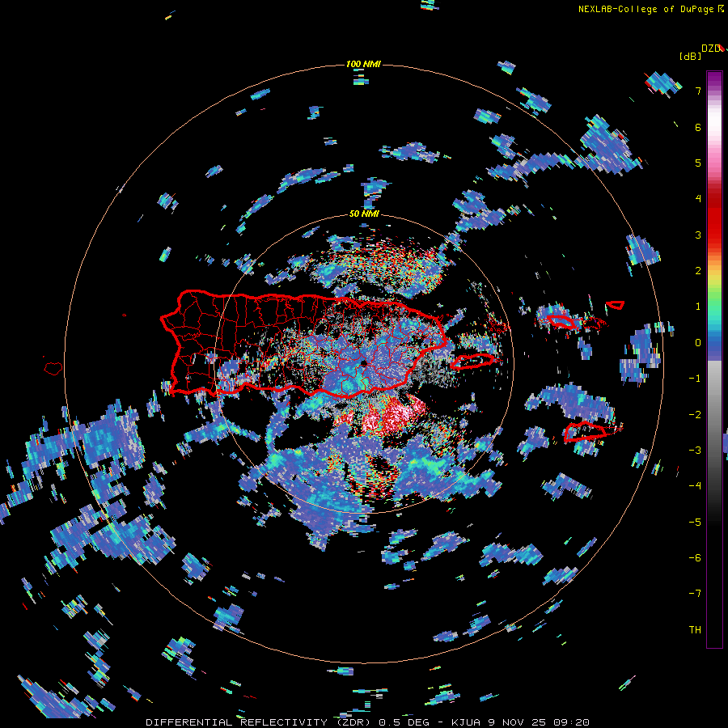Select the ZDR color scale bar
This screenshot has width=728, height=728.
tap(714, 359)
